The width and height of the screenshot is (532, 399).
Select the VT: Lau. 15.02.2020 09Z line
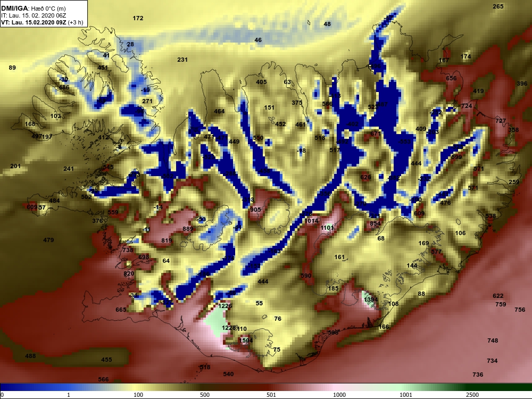(x=34, y=22)
